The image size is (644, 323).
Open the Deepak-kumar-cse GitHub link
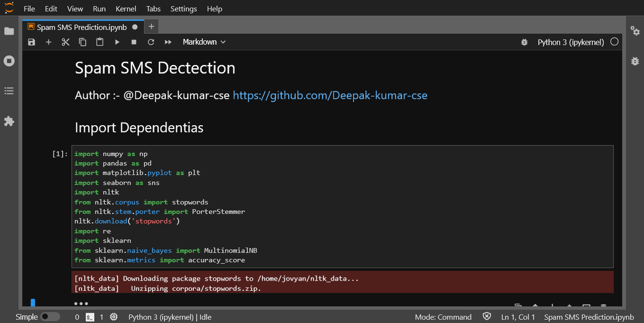tap(330, 96)
